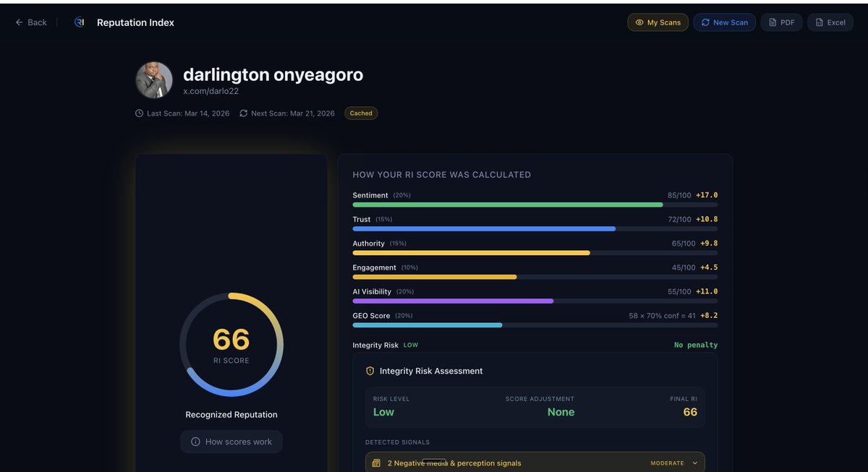Screen dimensions: 868x472
Task: Click the yellow Authority progress bar
Action: click(x=471, y=253)
